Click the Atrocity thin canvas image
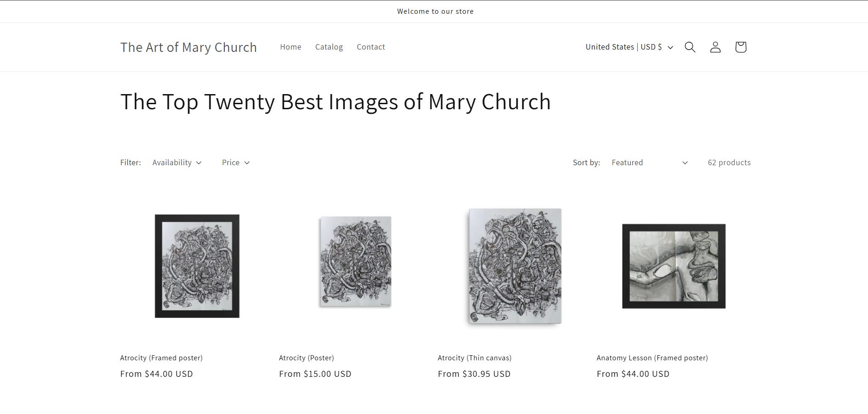The image size is (868, 414). point(515,266)
